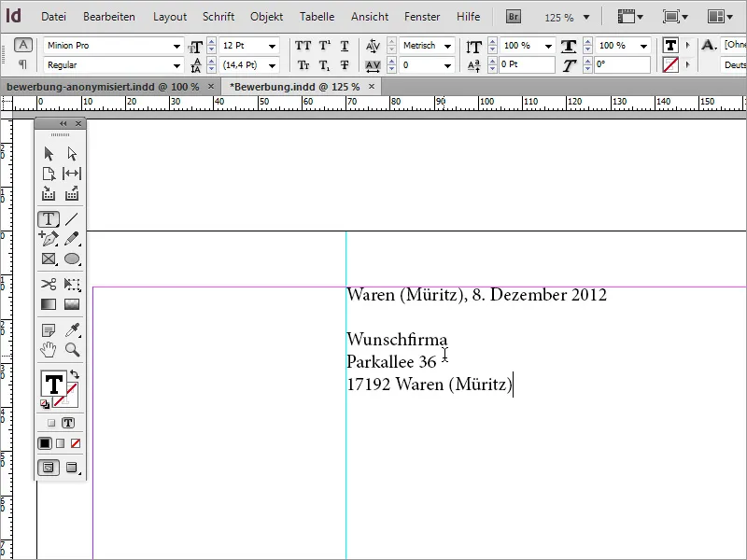Screen dimensions: 747x560
Task: Enable formatting affects text button
Action: [67, 423]
